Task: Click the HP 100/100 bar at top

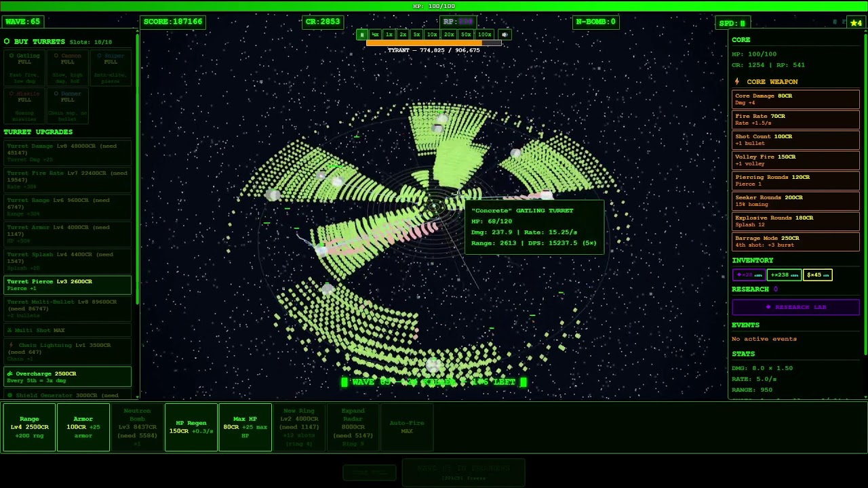Action: point(434,6)
